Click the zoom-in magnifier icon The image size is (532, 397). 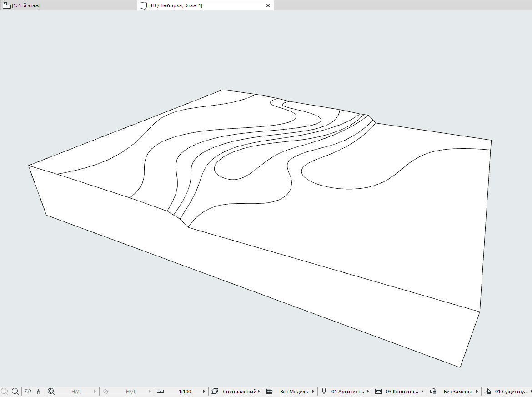(15, 391)
